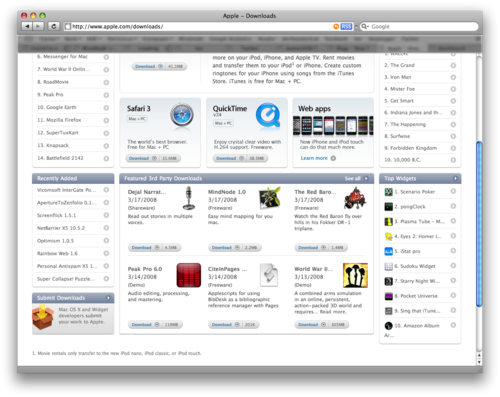Expand the Submit Downloads header arrow
The image size is (500, 397).
(108, 298)
